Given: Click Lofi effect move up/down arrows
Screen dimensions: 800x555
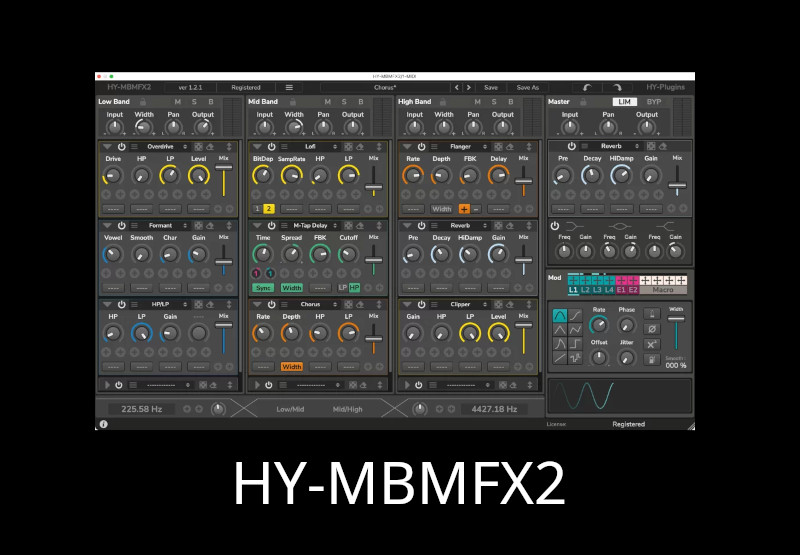Looking at the screenshot, I should 379,147.
